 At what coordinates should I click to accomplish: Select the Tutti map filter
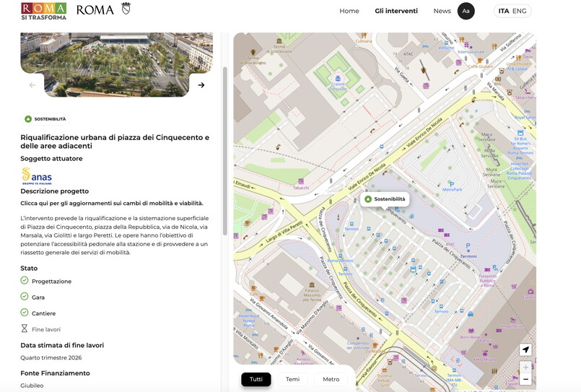[x=256, y=379]
